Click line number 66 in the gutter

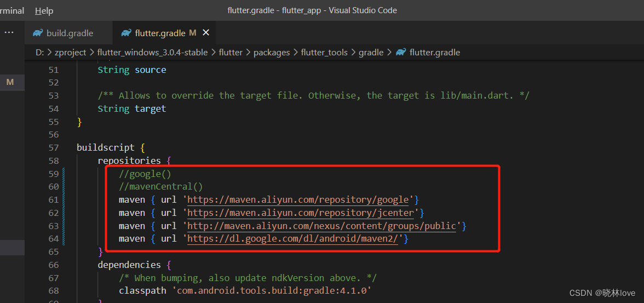[54, 265]
